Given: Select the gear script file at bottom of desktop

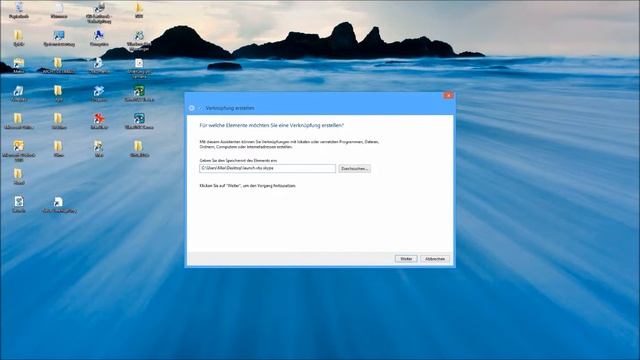Looking at the screenshot, I should (x=19, y=204).
